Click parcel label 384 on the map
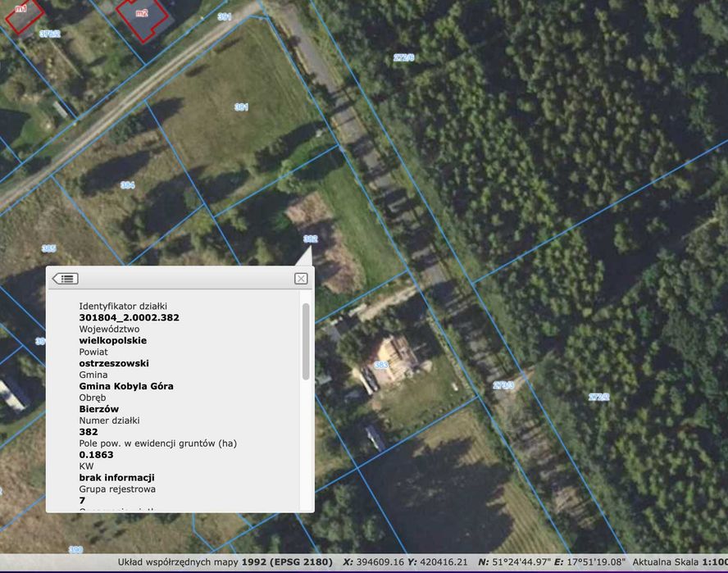728x573 pixels. [x=128, y=185]
